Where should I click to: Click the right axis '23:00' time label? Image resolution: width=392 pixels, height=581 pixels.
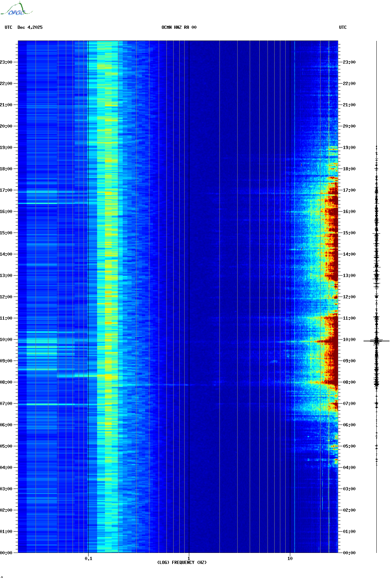pos(349,62)
